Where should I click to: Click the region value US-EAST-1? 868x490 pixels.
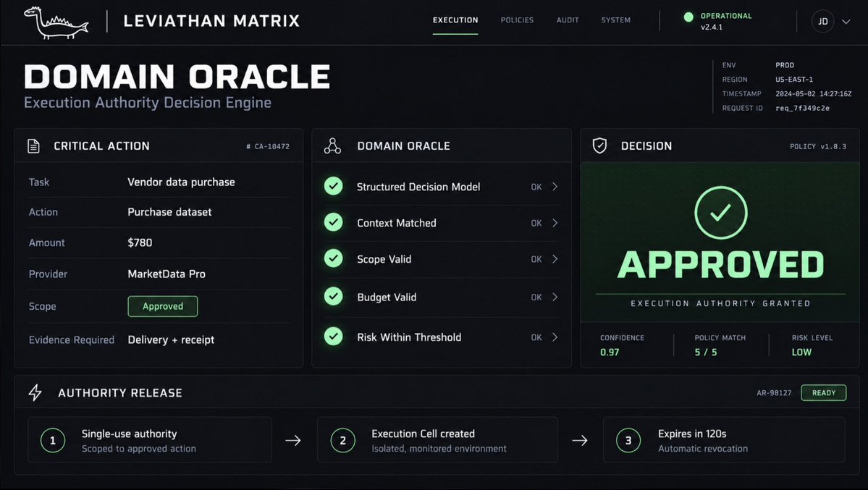[794, 79]
